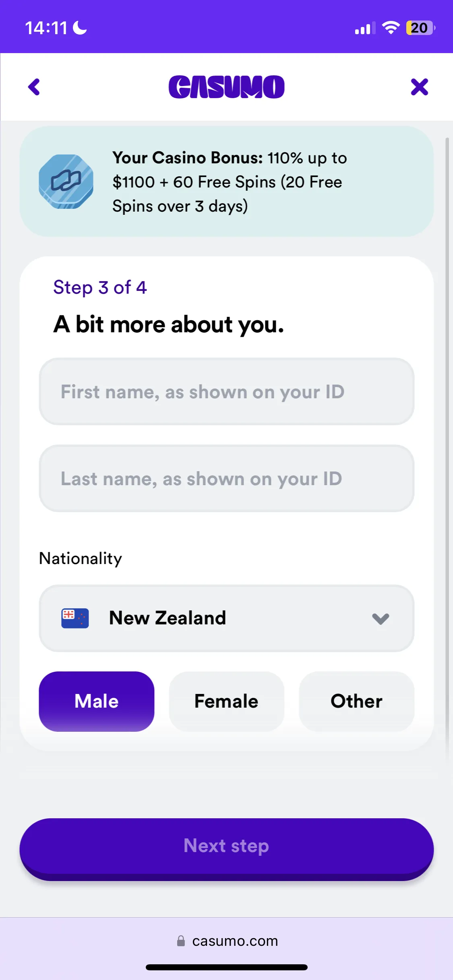Tap the Casumo logo

(226, 87)
